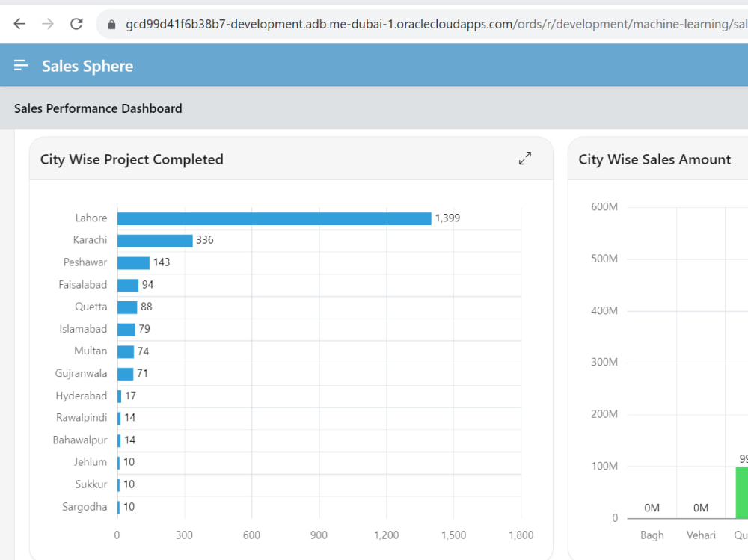Click the padlock site info icon
Image resolution: width=748 pixels, height=560 pixels.
(111, 25)
